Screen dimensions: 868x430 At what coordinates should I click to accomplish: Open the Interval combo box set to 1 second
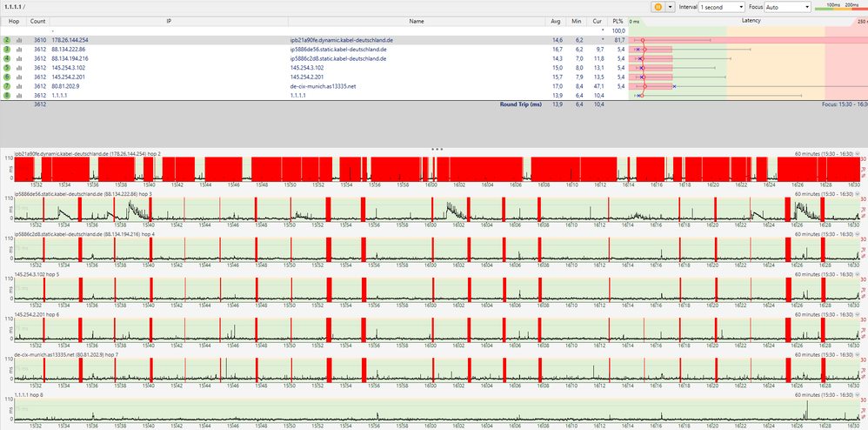tap(721, 7)
